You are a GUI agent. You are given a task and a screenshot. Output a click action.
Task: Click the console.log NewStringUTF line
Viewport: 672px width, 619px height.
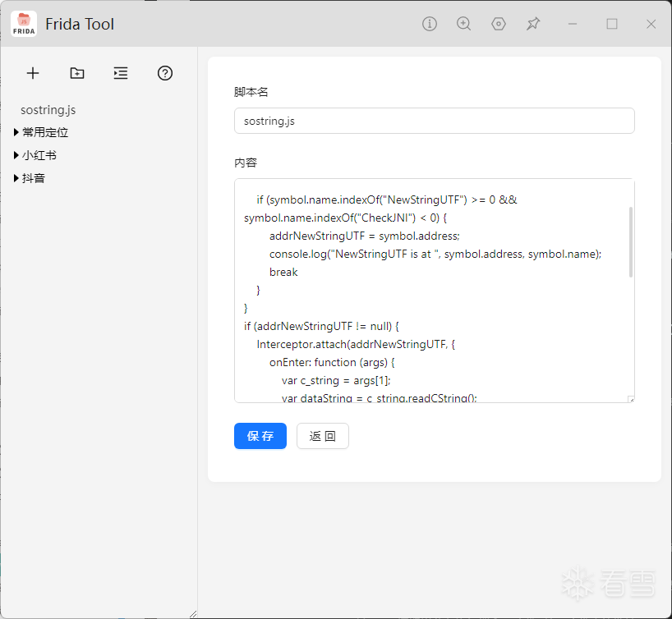point(435,254)
